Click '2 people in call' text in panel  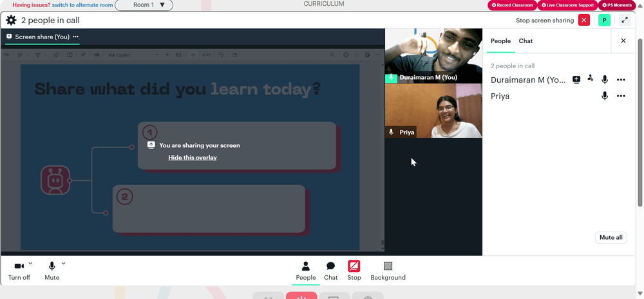513,66
